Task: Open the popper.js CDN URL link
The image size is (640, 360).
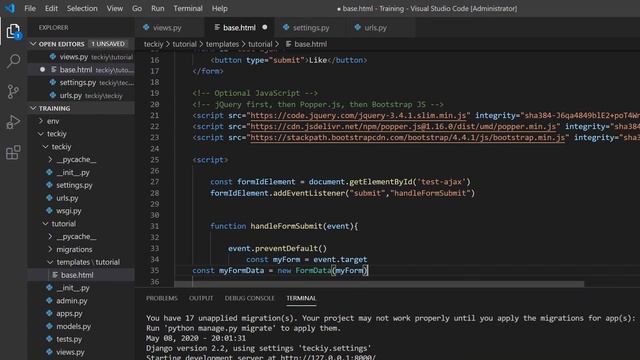Action: click(x=403, y=127)
